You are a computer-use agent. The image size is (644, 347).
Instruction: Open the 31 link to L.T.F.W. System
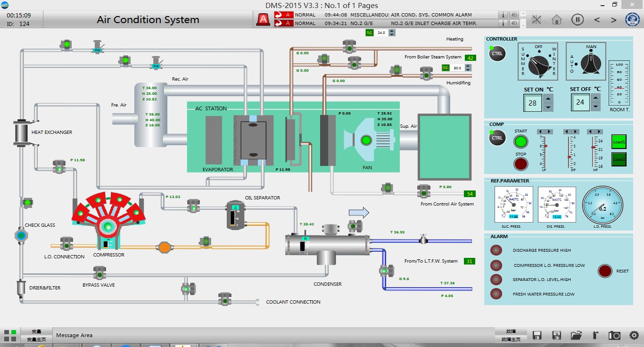[470, 261]
